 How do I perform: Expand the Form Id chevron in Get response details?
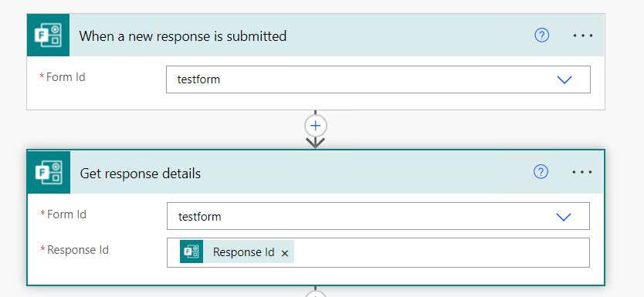point(564,217)
